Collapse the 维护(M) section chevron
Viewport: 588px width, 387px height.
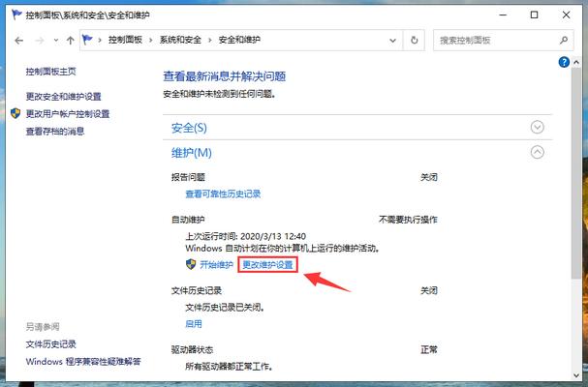(x=537, y=152)
